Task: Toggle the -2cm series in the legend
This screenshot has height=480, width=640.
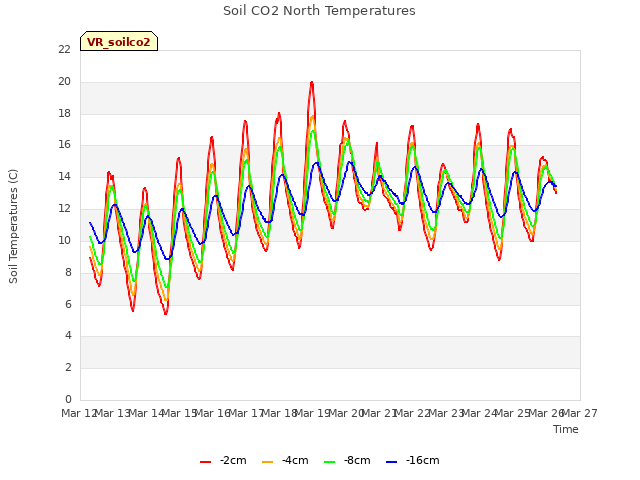Action: [223, 460]
